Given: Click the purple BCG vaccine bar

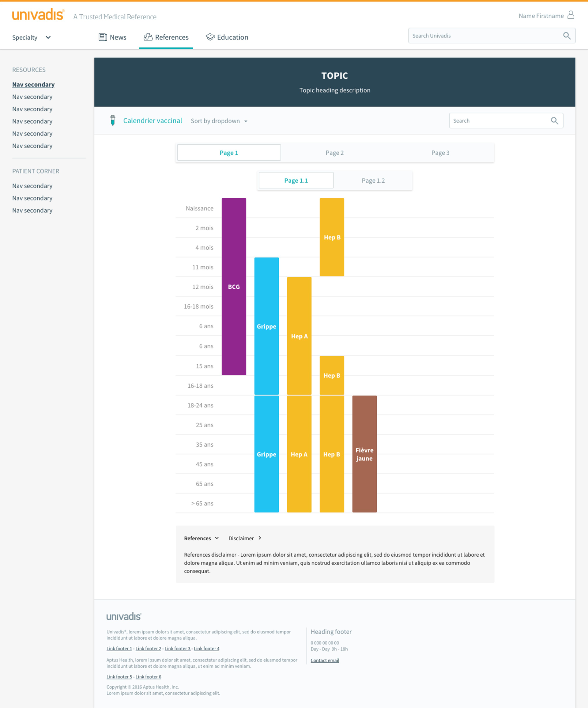Looking at the screenshot, I should [234, 287].
